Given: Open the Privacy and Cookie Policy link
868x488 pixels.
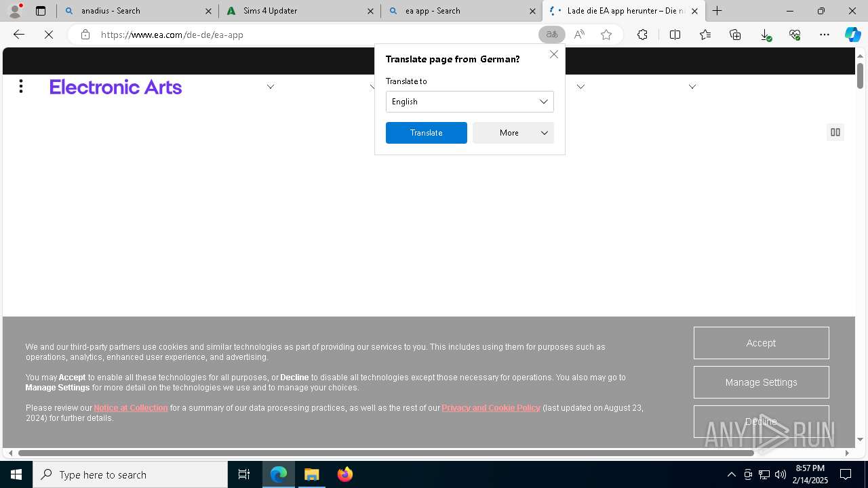Looking at the screenshot, I should click(x=491, y=408).
